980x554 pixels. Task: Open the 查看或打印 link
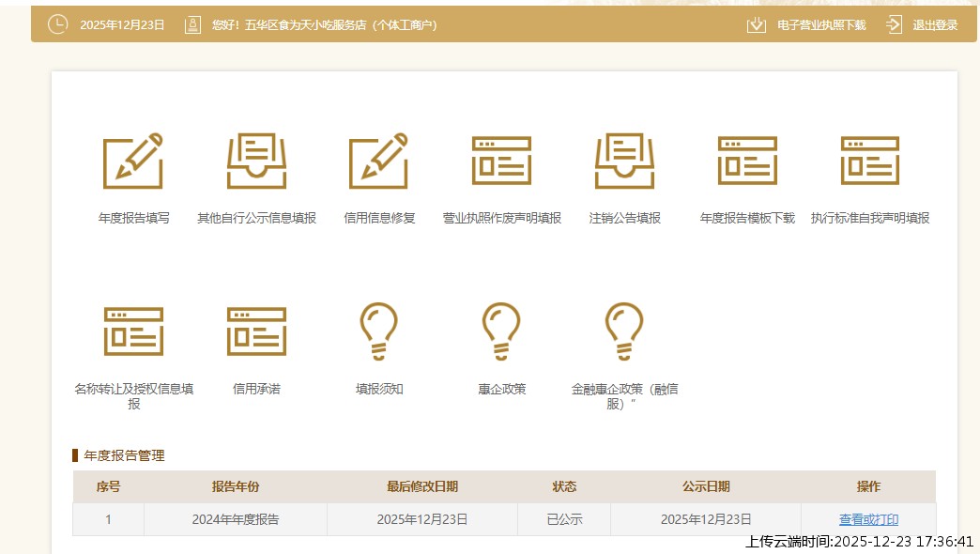[x=868, y=519]
